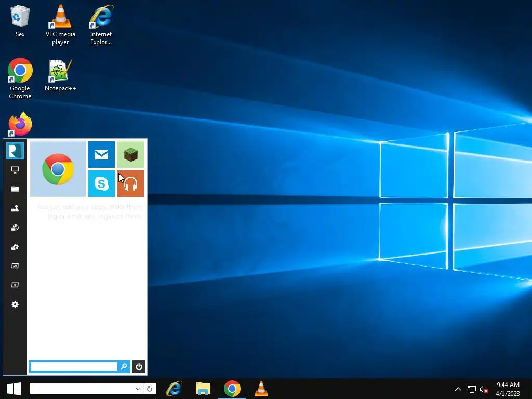Open the headphones music tile
Viewport: 532px width, 399px height.
click(x=130, y=183)
